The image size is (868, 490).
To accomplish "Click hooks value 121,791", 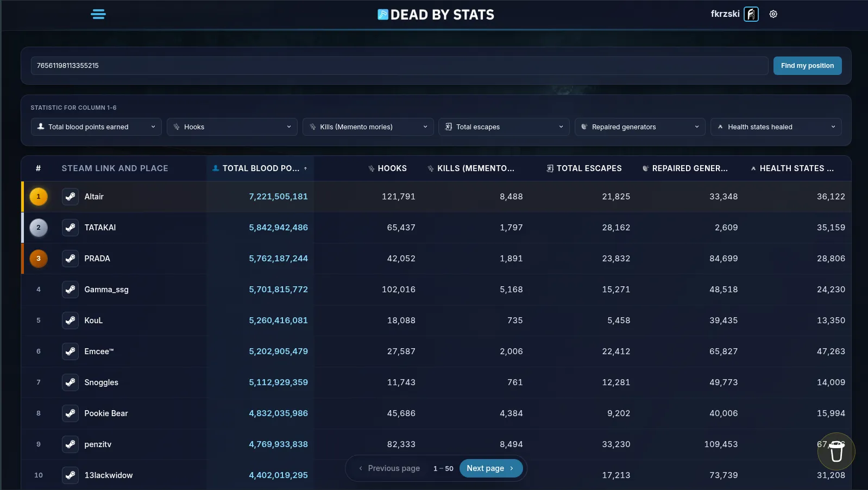I will 399,197.
